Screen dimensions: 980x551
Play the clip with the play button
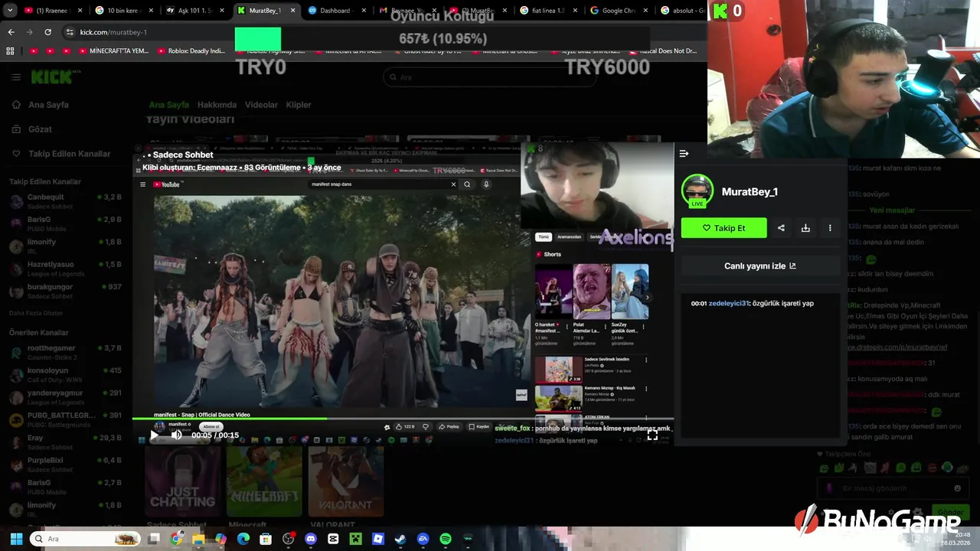154,435
